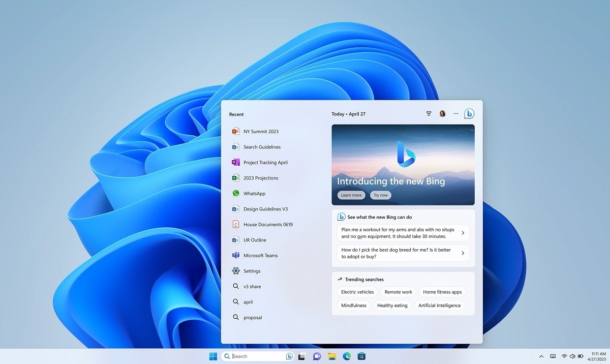Open Microsoft Store from the taskbar
610x364 pixels.
(361, 356)
